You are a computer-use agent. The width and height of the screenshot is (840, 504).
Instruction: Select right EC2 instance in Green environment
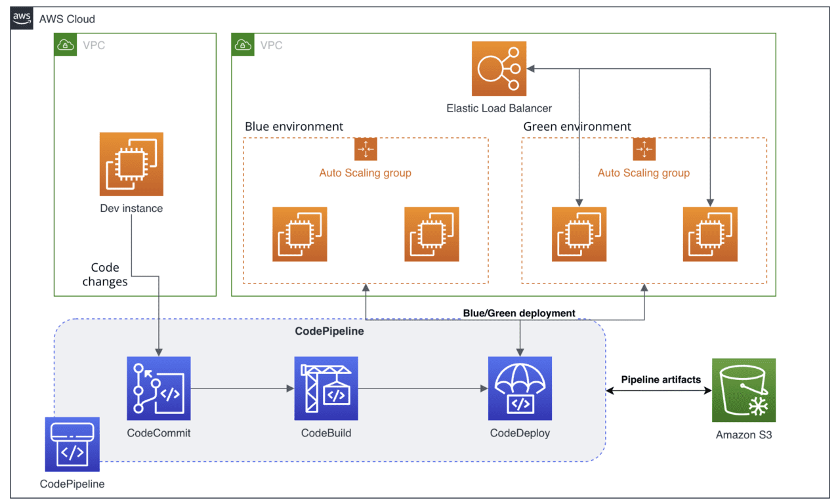pos(710,234)
